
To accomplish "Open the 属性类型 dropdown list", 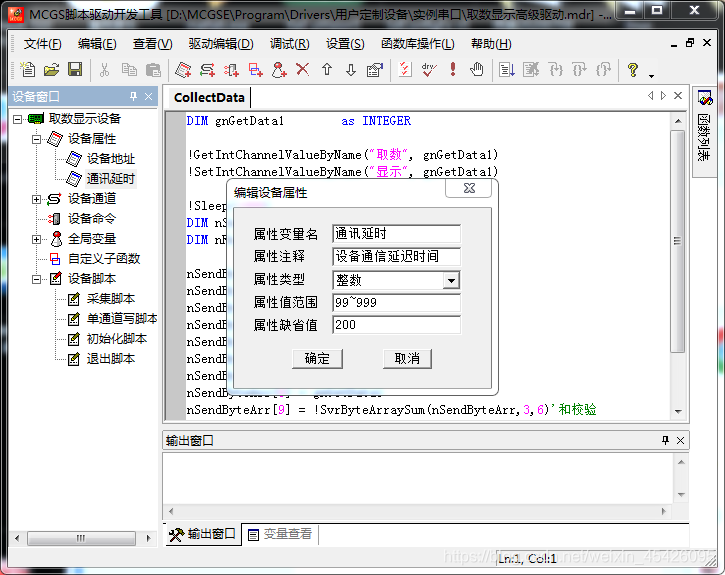I will pos(451,281).
